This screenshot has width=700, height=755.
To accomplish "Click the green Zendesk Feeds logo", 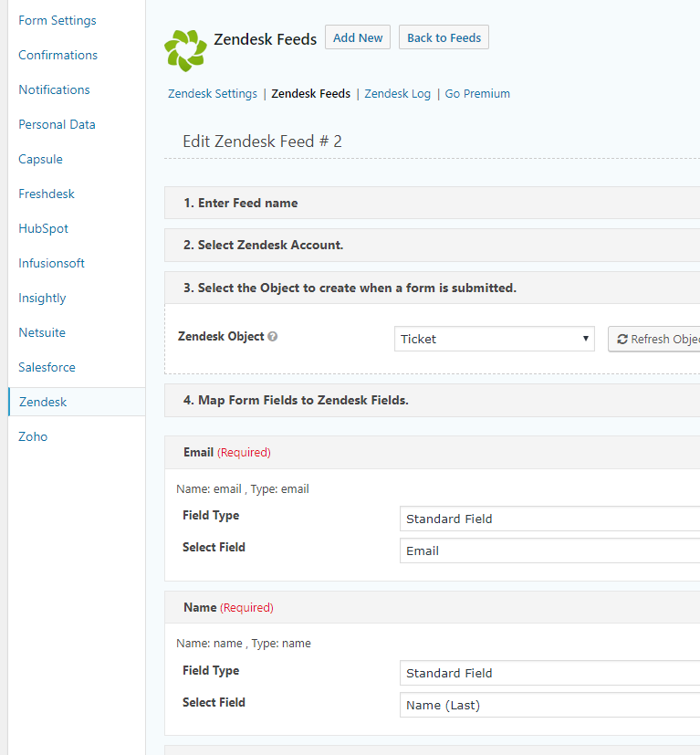I will (x=185, y=50).
